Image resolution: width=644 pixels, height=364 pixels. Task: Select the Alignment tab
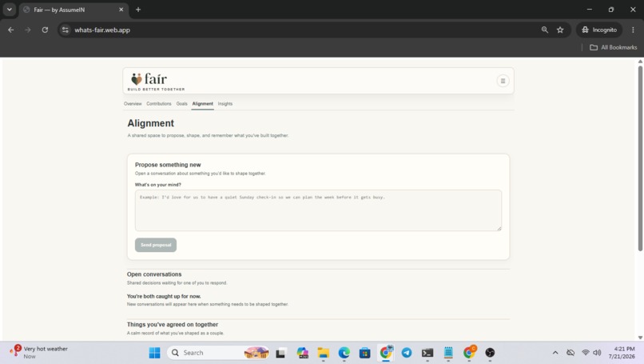point(202,104)
